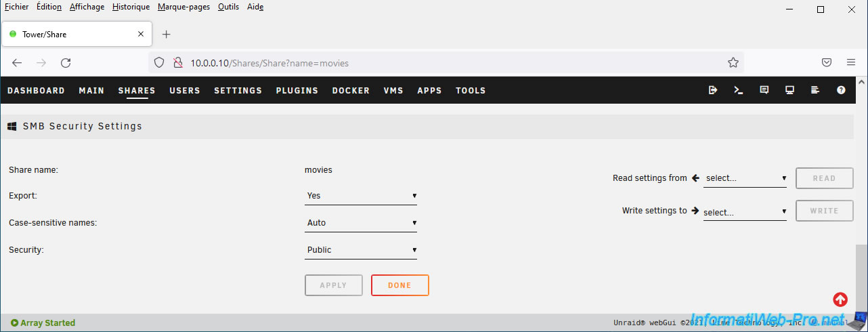Expand the Export dropdown set to Yes
Screen dimensions: 868x332
[x=361, y=196]
